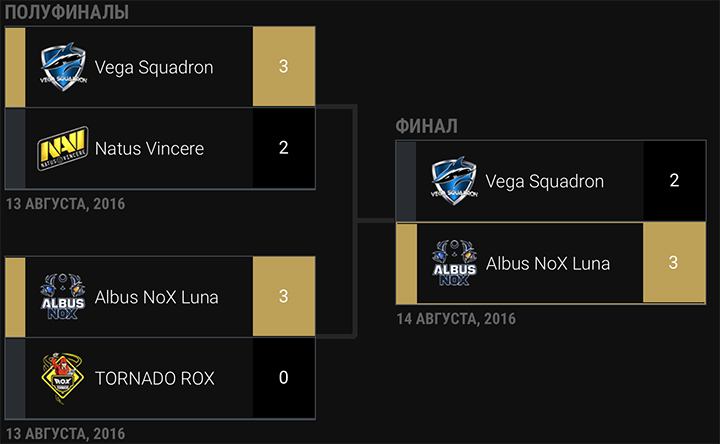720x444 pixels.
Task: Click Albus NoX Luna's semifinal score 3
Action: tap(284, 297)
